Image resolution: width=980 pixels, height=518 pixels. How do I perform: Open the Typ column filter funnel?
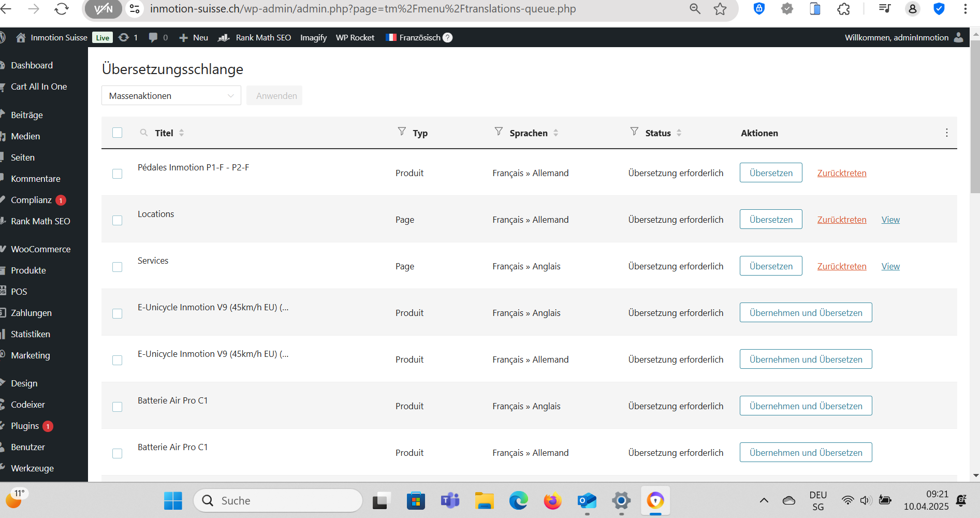tap(402, 132)
